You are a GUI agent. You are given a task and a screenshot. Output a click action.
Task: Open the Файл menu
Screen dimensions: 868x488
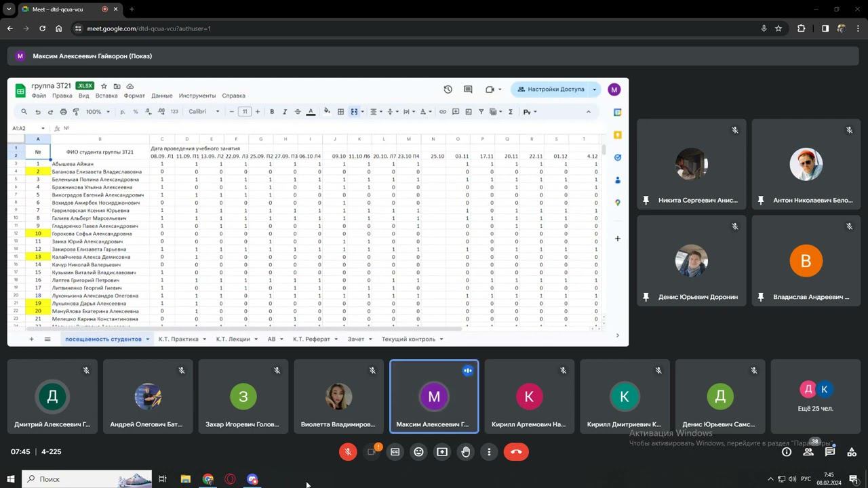(39, 96)
